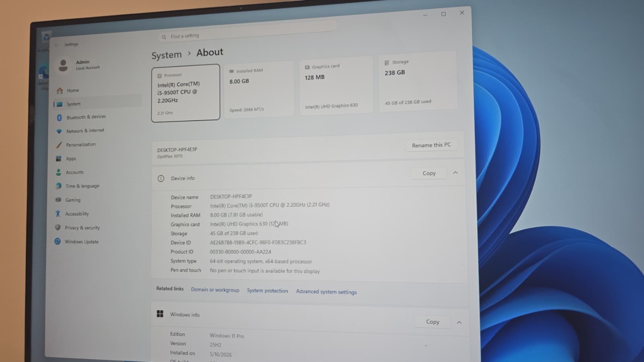644x362 pixels.
Task: Click the Device ID value AE26B7B8-19B9-4CFC-98F0-F0B3C238FBC3
Action: pyautogui.click(x=258, y=243)
